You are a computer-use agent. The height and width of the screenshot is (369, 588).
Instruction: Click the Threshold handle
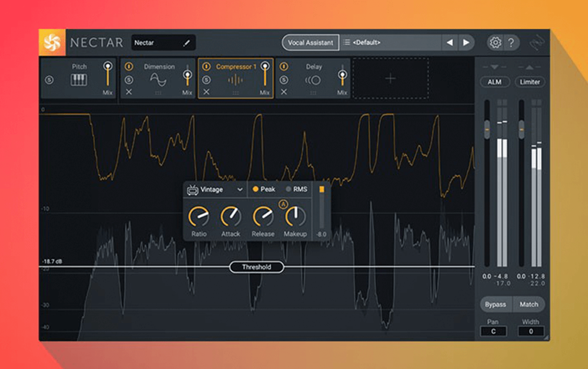257,267
